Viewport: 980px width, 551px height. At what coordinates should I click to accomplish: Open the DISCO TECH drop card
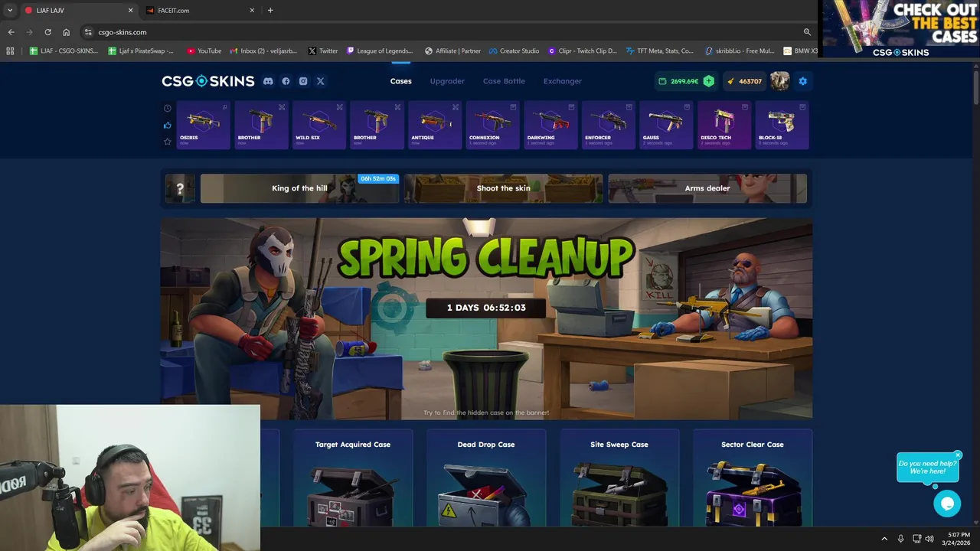point(724,125)
